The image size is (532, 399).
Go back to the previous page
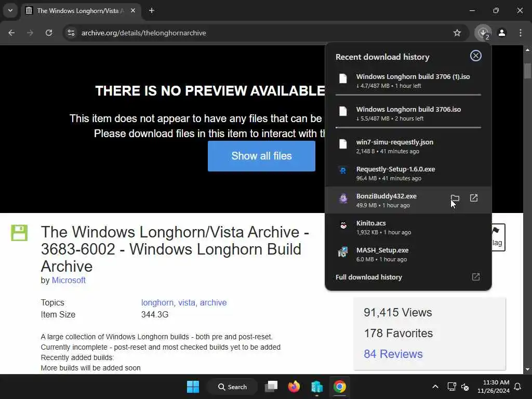click(x=11, y=33)
